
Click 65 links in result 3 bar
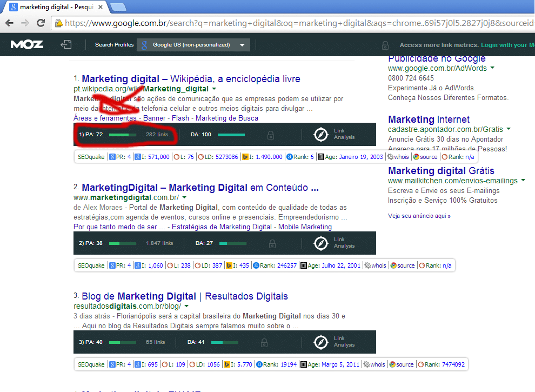tap(155, 342)
